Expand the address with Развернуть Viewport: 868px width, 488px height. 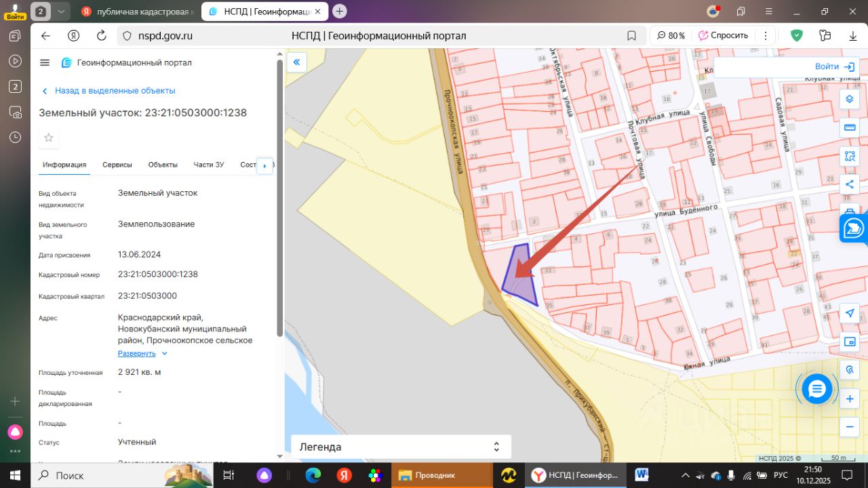click(x=142, y=353)
